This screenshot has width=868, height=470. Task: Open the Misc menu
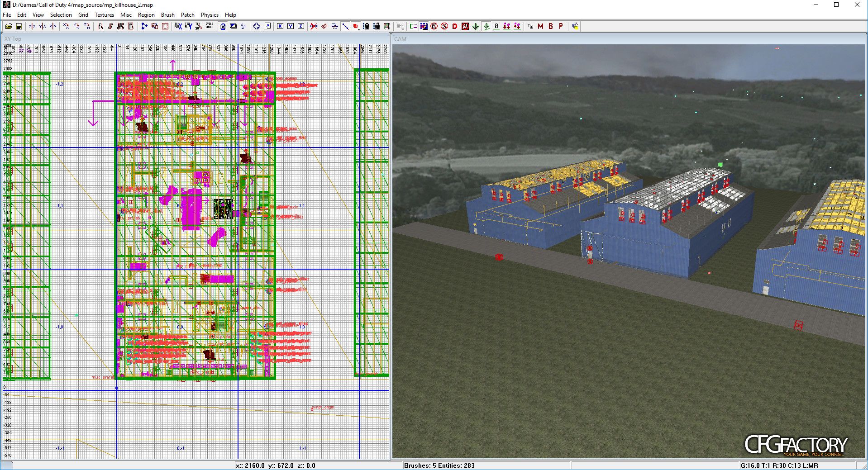pos(126,14)
